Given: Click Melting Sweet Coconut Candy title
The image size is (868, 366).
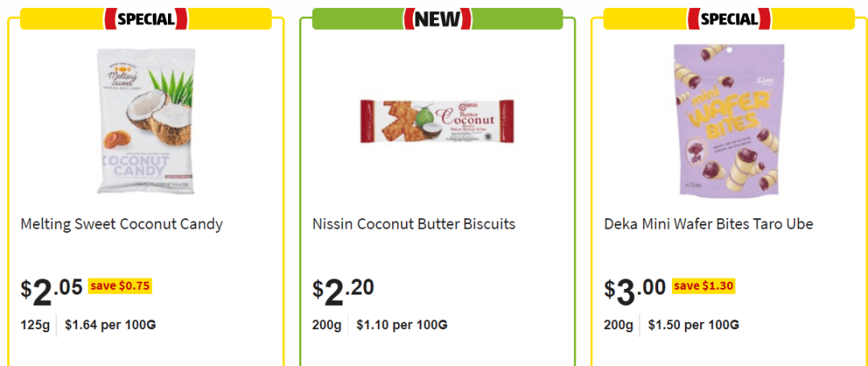Looking at the screenshot, I should click(x=122, y=225).
